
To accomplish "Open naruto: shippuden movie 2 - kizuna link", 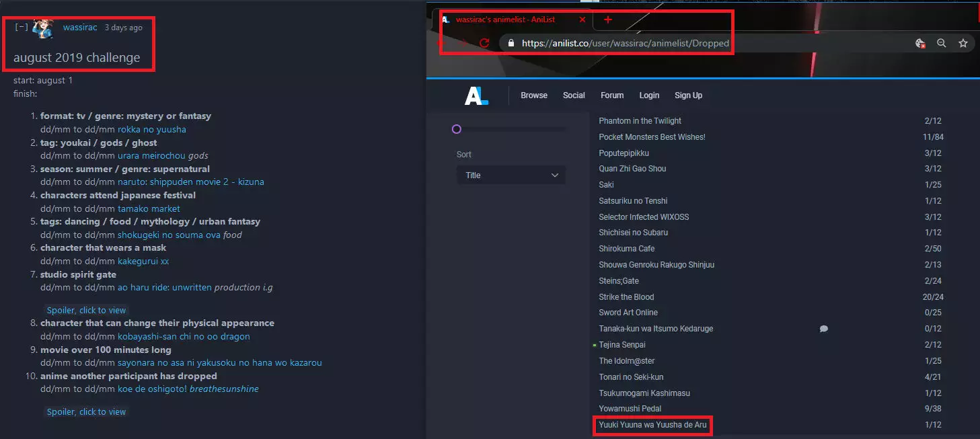I will coord(191,182).
